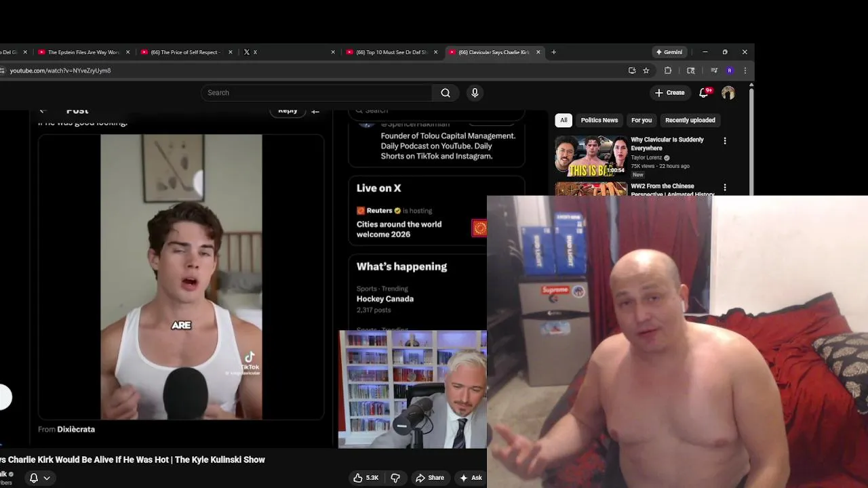Switch to Top 10 Must See Dr Daf tab
The width and height of the screenshot is (868, 488).
[391, 52]
